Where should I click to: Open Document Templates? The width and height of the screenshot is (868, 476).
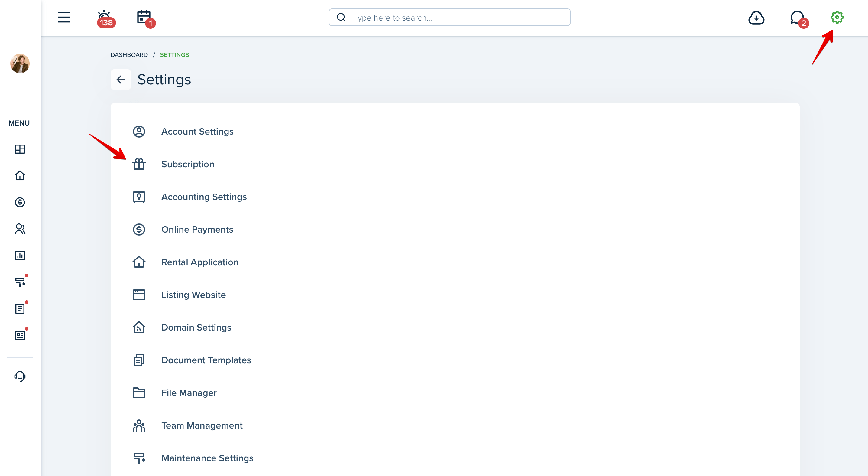[x=206, y=360]
